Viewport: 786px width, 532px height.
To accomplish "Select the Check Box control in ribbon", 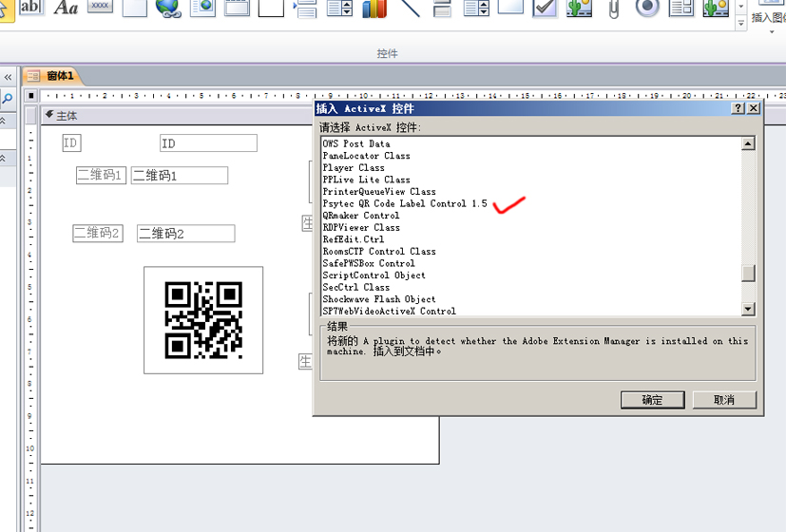I will point(545,8).
